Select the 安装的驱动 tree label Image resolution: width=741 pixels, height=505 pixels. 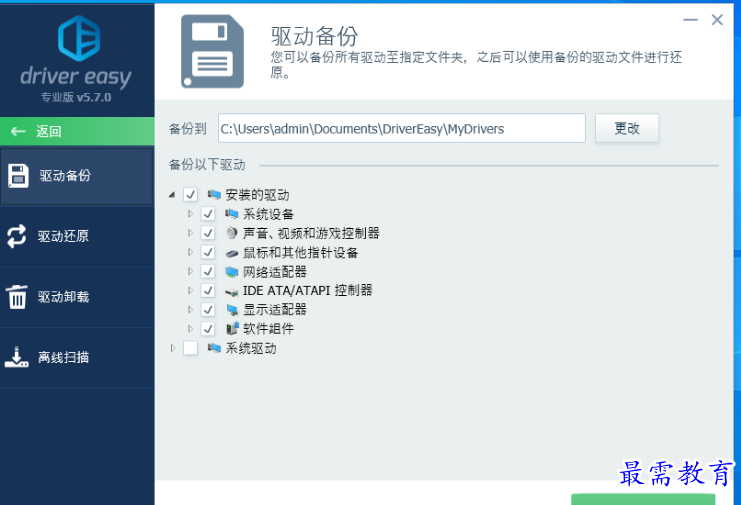(x=257, y=195)
